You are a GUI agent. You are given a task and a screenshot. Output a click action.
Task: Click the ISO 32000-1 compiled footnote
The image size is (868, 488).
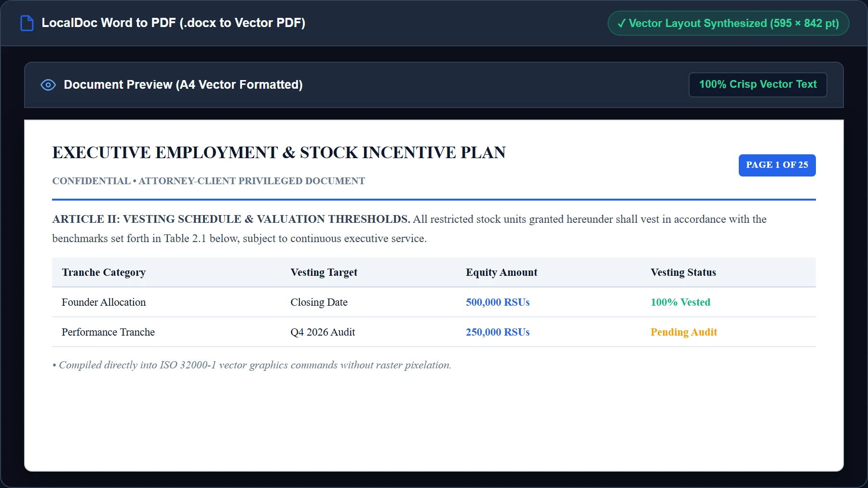pos(252,365)
